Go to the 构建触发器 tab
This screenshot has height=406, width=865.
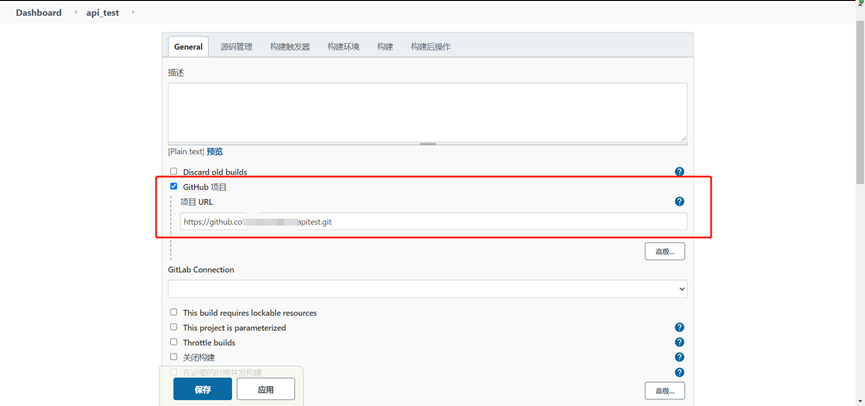click(290, 47)
